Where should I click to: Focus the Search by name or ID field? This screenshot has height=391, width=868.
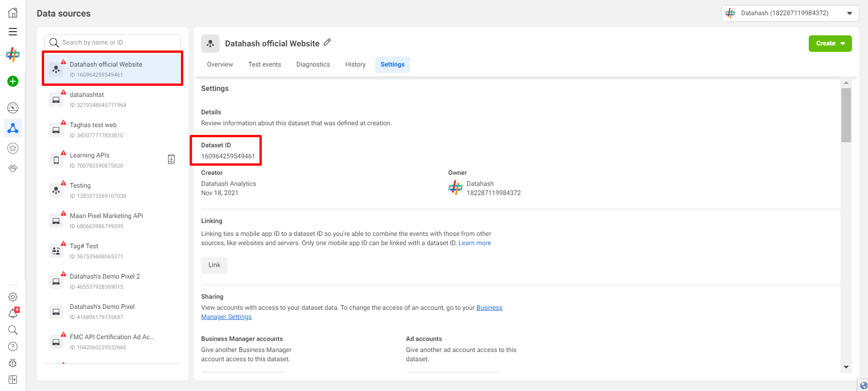[113, 43]
